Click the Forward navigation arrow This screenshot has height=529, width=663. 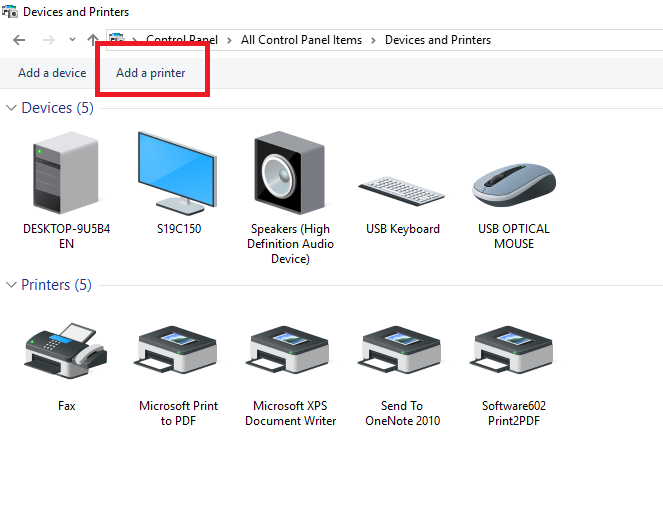(x=49, y=40)
